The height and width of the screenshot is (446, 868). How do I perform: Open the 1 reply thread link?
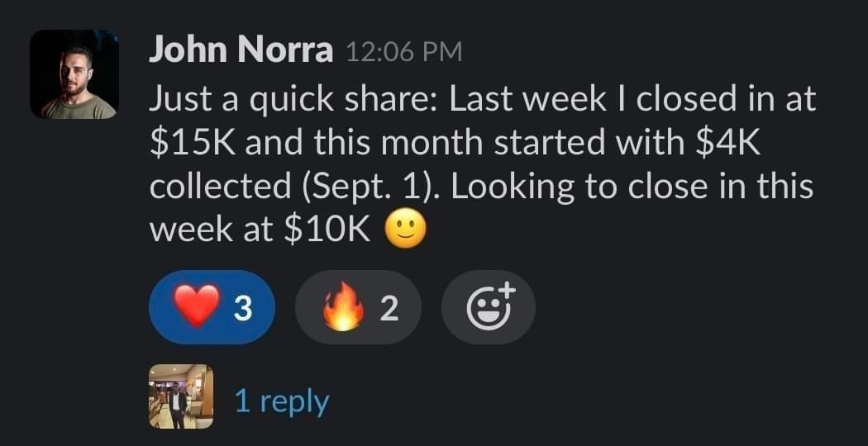click(282, 401)
